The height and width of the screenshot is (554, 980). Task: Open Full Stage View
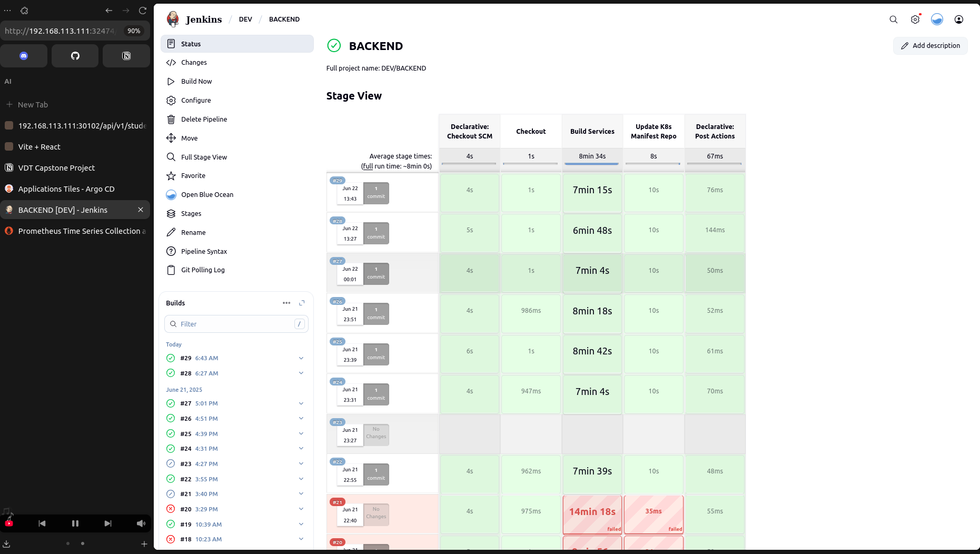[237, 157]
